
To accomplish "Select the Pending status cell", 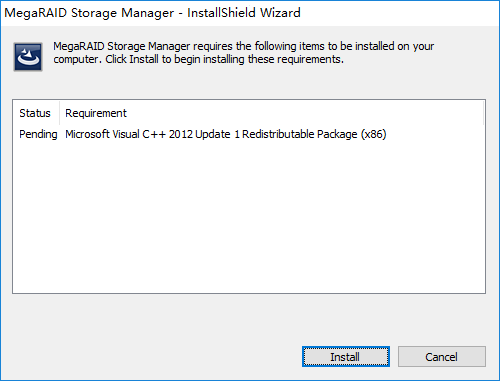I will point(38,134).
